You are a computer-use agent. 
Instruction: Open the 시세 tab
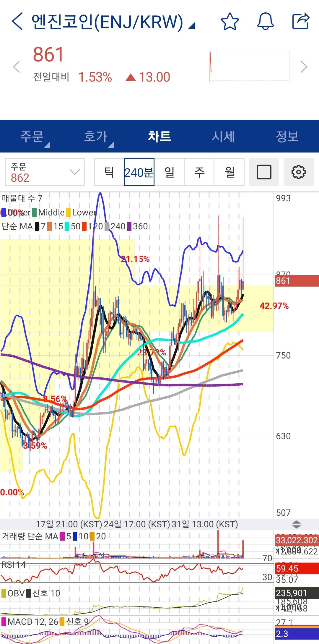click(x=223, y=136)
